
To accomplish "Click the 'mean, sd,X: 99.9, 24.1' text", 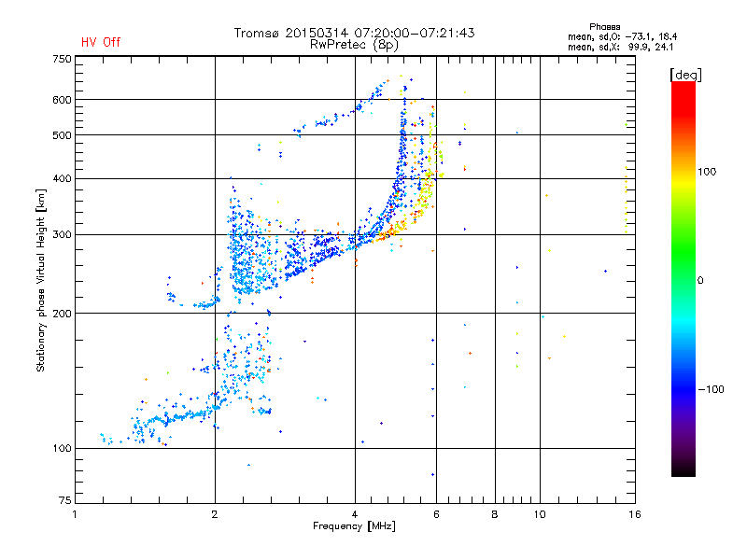I will (x=620, y=47).
